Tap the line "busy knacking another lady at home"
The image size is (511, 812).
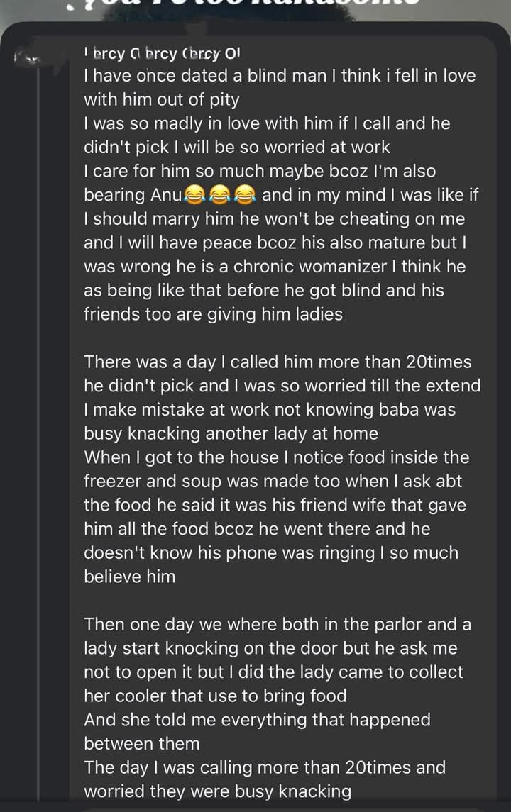pos(231,433)
